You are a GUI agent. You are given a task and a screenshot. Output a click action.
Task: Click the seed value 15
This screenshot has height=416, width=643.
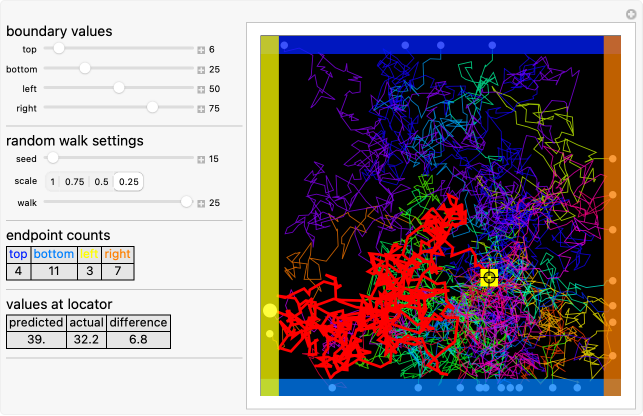coord(214,159)
